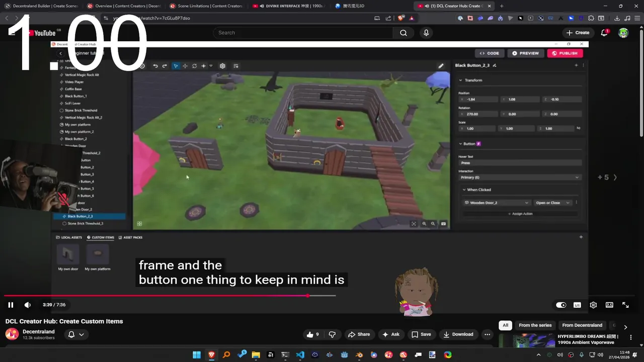Collapse When Clicked section
Screen dimensions: 644x362
point(464,190)
